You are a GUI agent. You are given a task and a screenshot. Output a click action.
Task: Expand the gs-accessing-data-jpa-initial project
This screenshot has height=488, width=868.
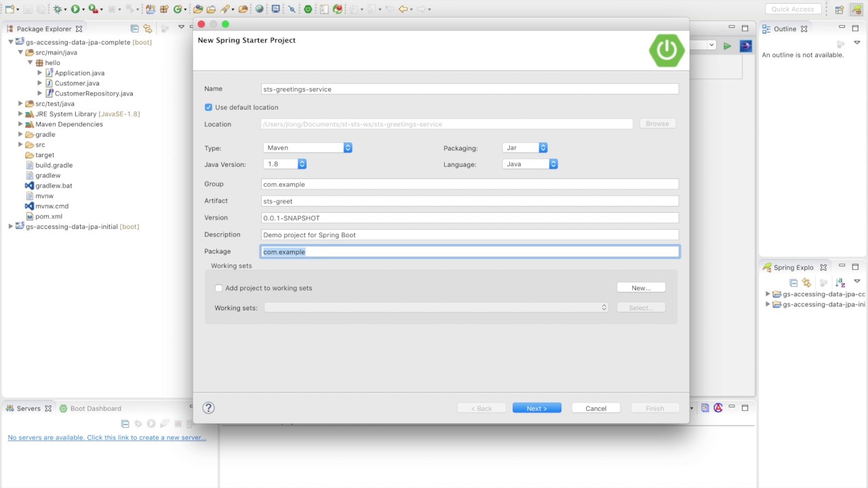[11, 226]
